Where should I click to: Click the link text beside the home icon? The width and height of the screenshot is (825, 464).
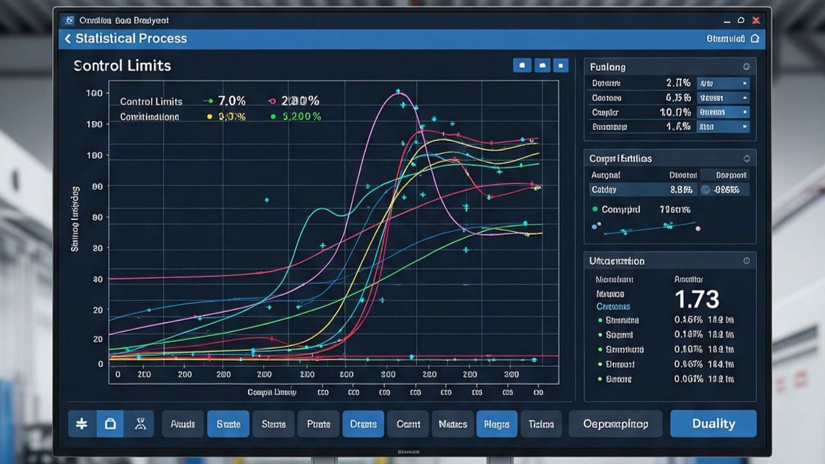[x=726, y=39]
